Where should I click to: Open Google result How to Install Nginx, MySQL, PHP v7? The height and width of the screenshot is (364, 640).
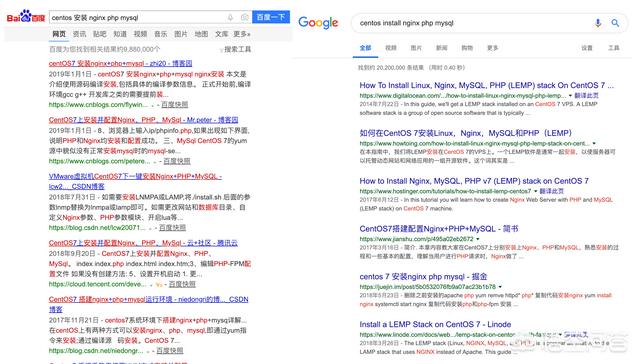(x=474, y=181)
